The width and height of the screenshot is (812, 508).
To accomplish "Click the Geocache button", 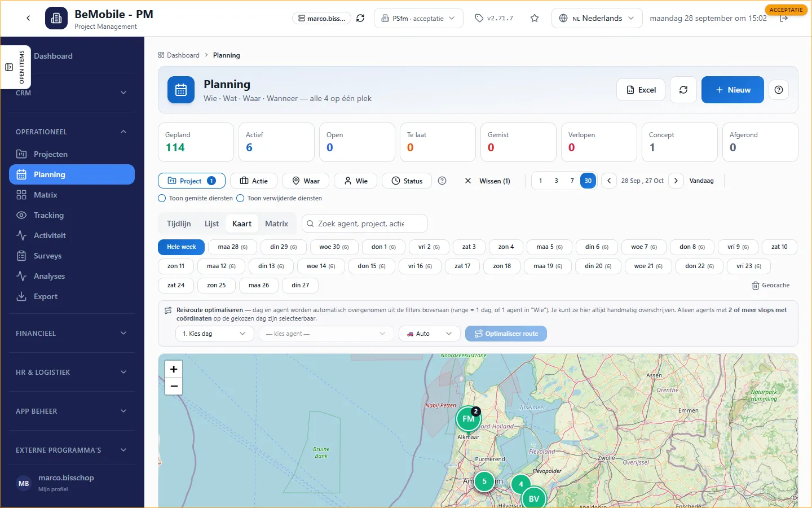I will (771, 285).
